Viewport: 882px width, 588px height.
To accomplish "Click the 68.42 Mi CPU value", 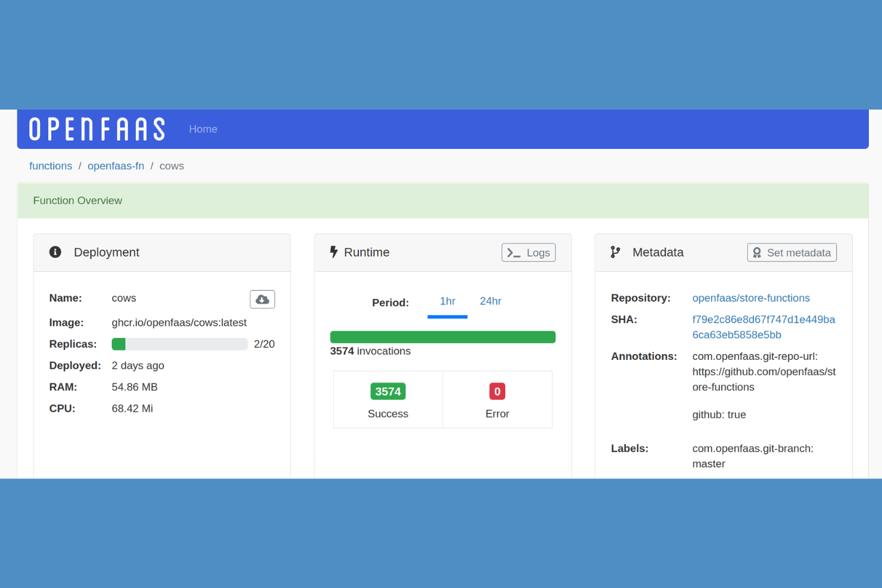I will coord(132,409).
